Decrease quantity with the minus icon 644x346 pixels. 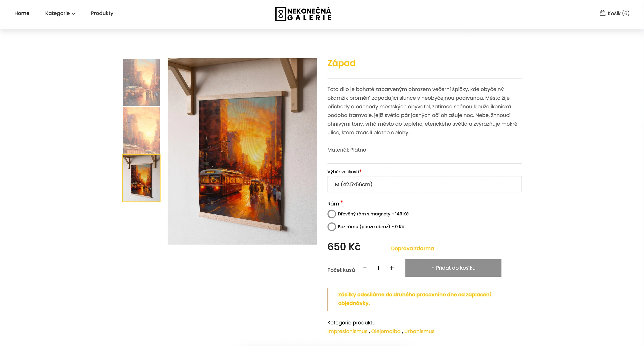[365, 268]
